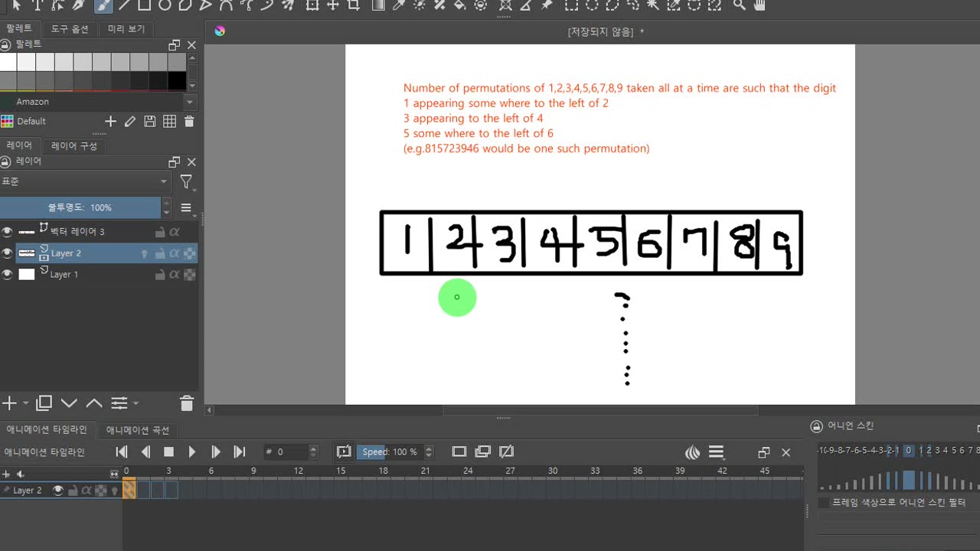Adjust the 불투명도 100% opacity slider
Screen dimensions: 980x551
point(80,207)
